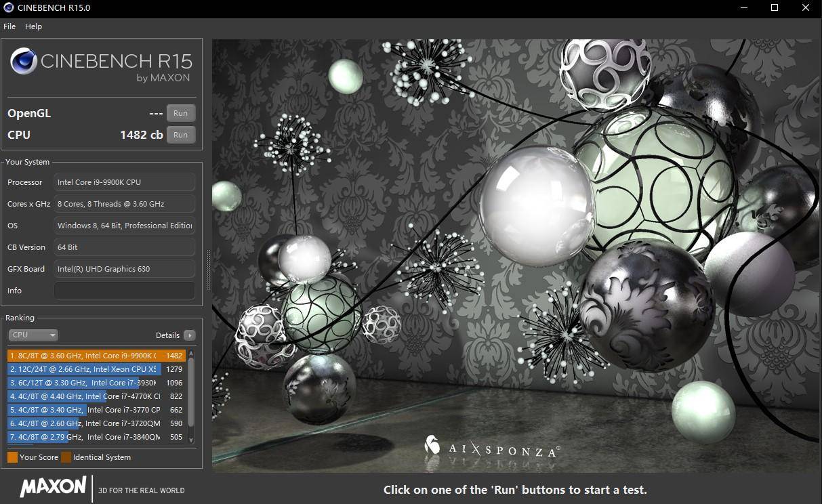Viewport: 822px width, 504px height.
Task: Open the CPU ranking type dropdown
Action: coord(33,335)
